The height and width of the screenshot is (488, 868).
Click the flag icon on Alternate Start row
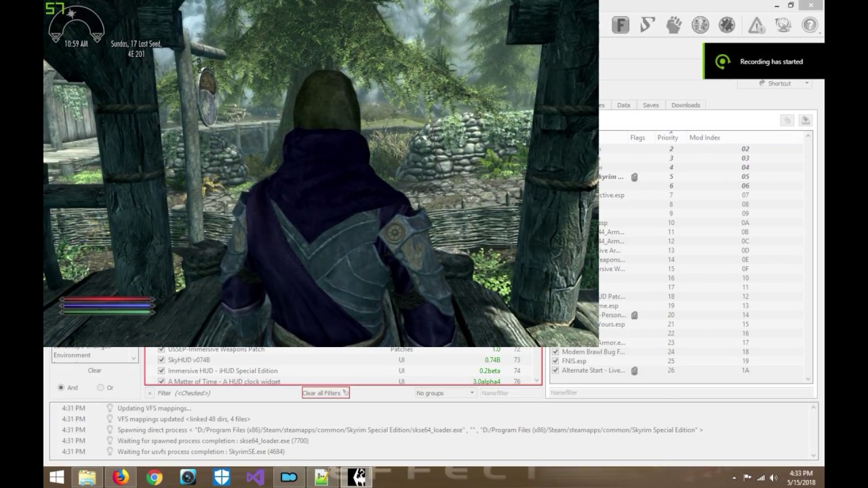click(x=634, y=371)
